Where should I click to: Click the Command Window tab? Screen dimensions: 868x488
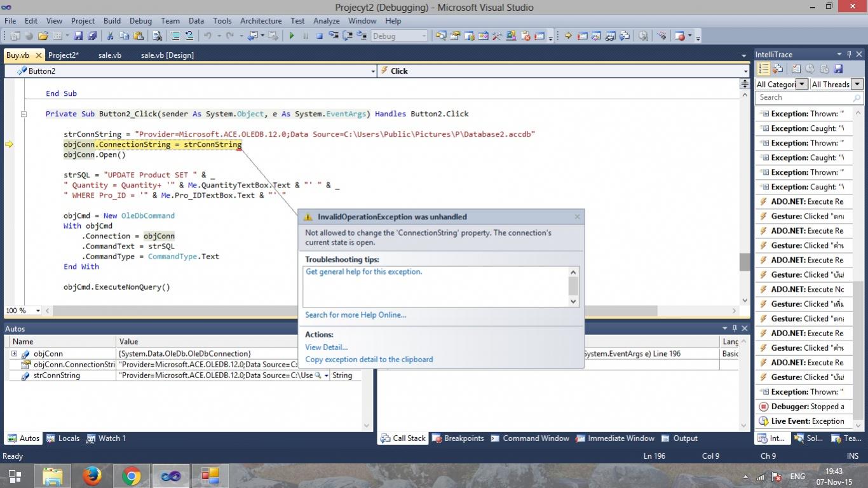click(529, 438)
